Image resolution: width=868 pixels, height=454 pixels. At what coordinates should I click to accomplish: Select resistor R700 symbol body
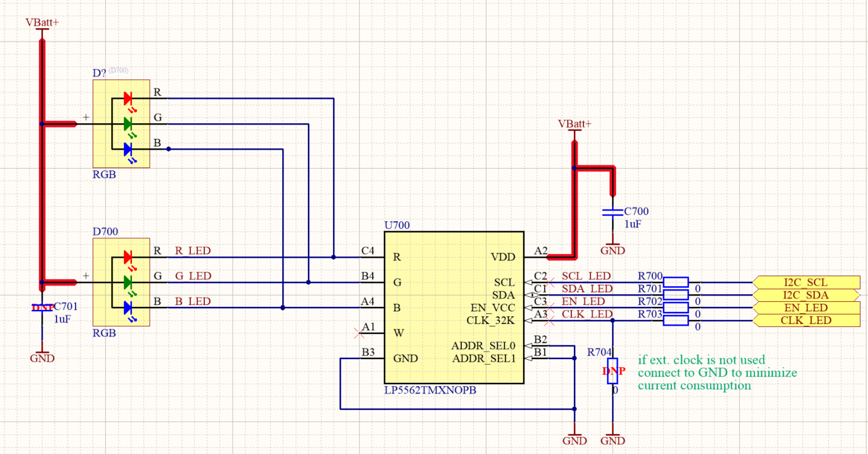(676, 282)
